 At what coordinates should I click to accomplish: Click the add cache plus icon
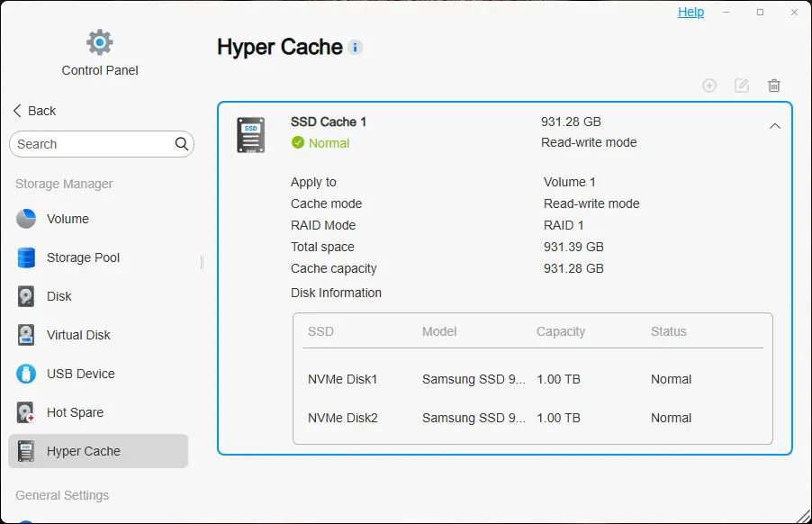(709, 86)
